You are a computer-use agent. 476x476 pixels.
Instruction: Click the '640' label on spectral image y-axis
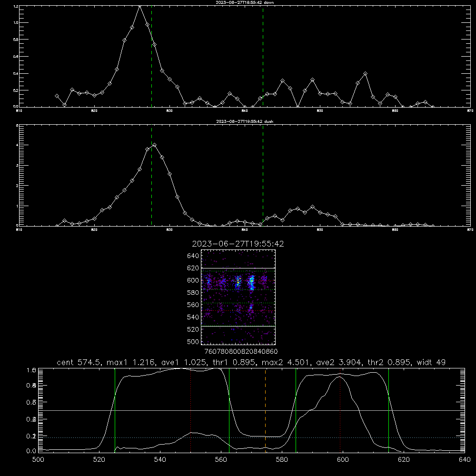pos(193,256)
